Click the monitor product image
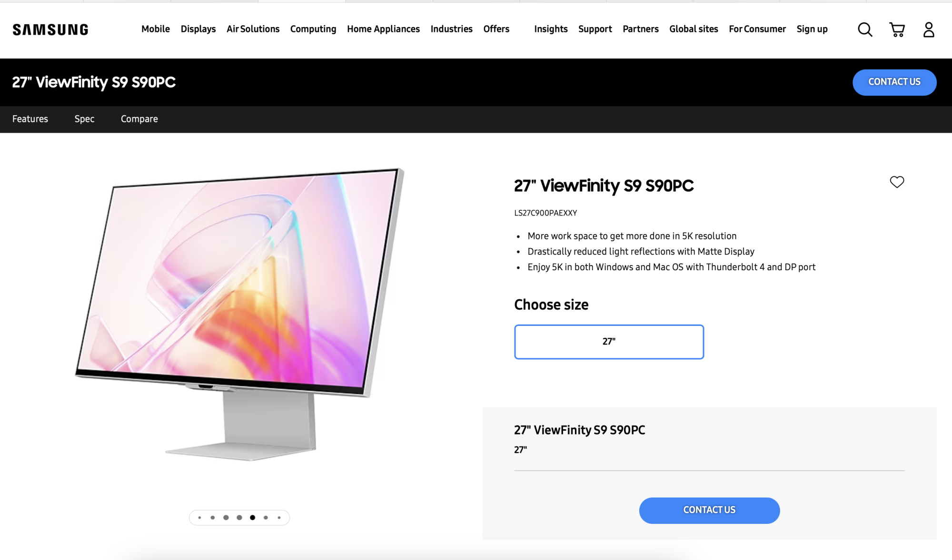Screen dimensions: 952x560 click(x=239, y=314)
